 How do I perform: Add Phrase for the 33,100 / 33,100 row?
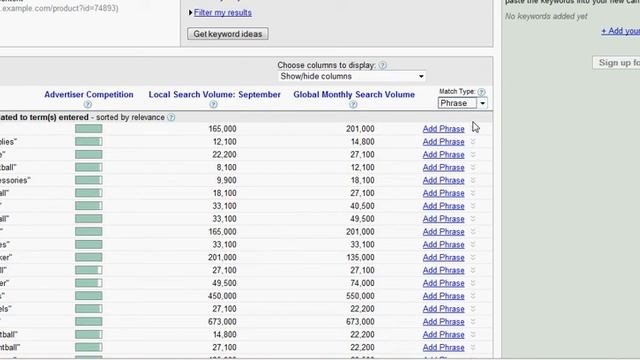(444, 244)
